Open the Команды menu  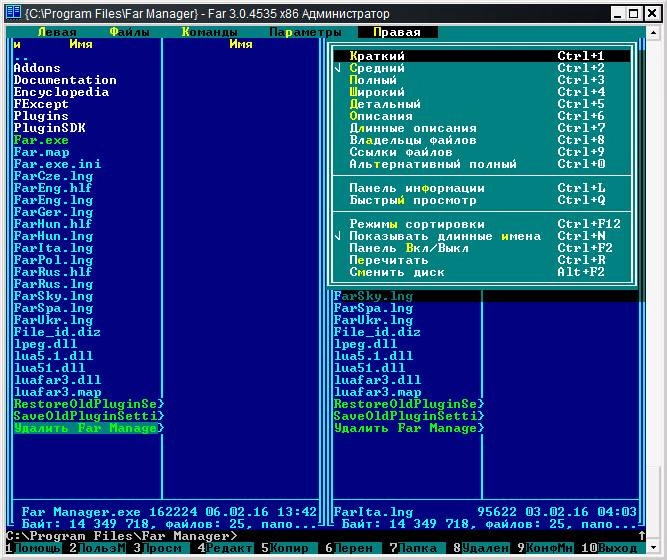tap(210, 32)
